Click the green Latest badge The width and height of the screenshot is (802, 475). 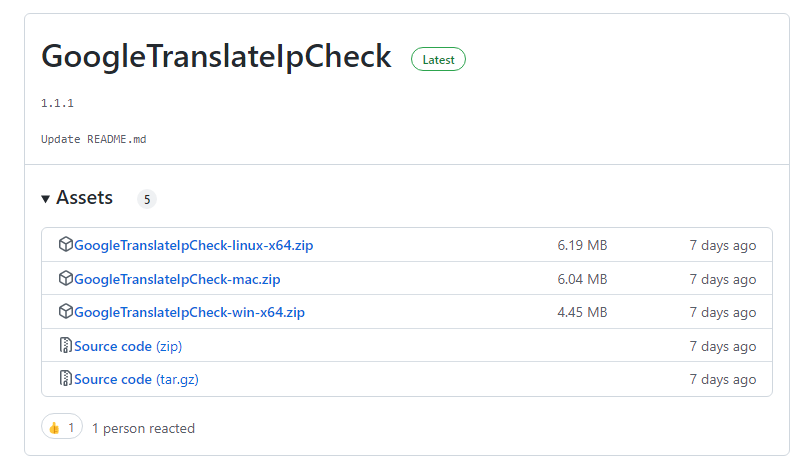(x=438, y=60)
